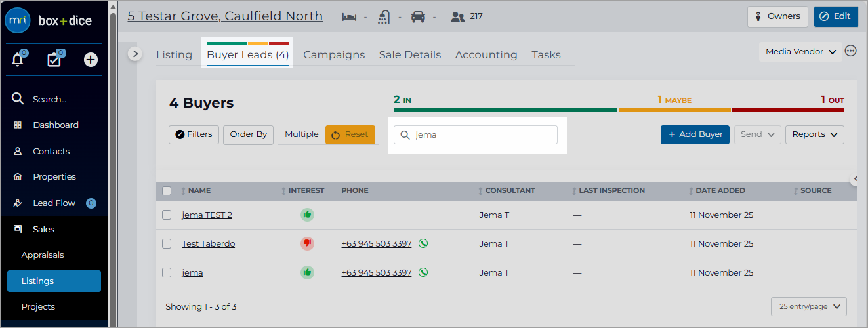
Task: Open the notifications bell icon
Action: 18,60
